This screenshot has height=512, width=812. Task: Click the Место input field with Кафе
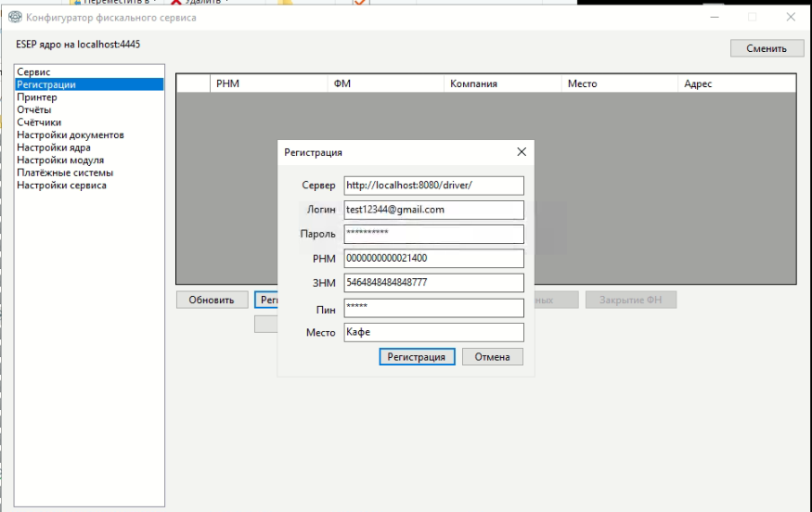pos(434,332)
